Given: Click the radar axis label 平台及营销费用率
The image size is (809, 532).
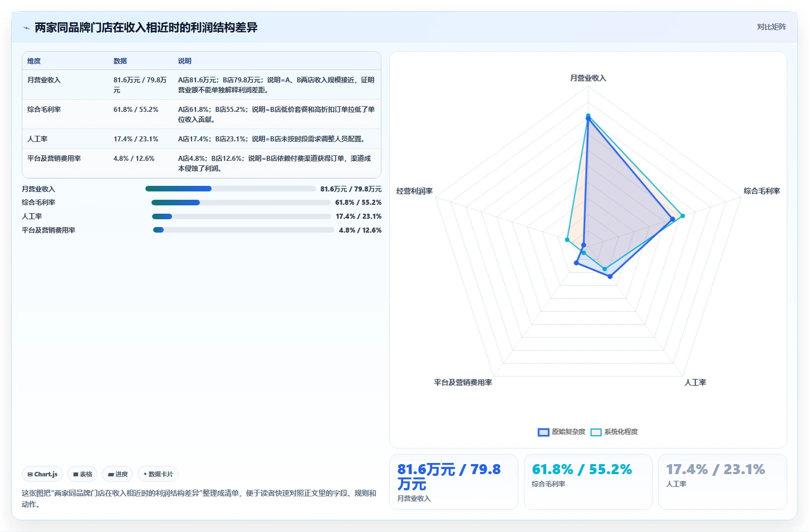Looking at the screenshot, I should pyautogui.click(x=463, y=382).
